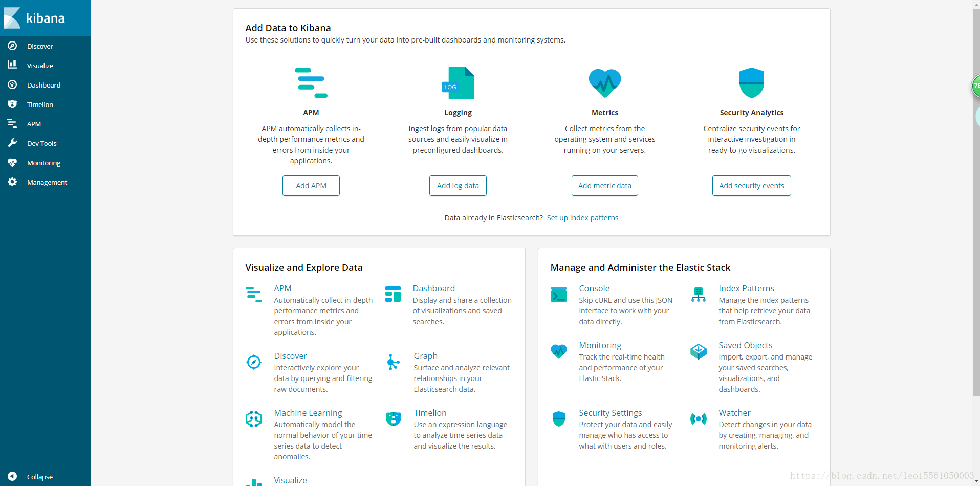Click the Kibana logo in the sidebar
Image resolution: width=980 pixels, height=486 pixels.
(x=35, y=18)
